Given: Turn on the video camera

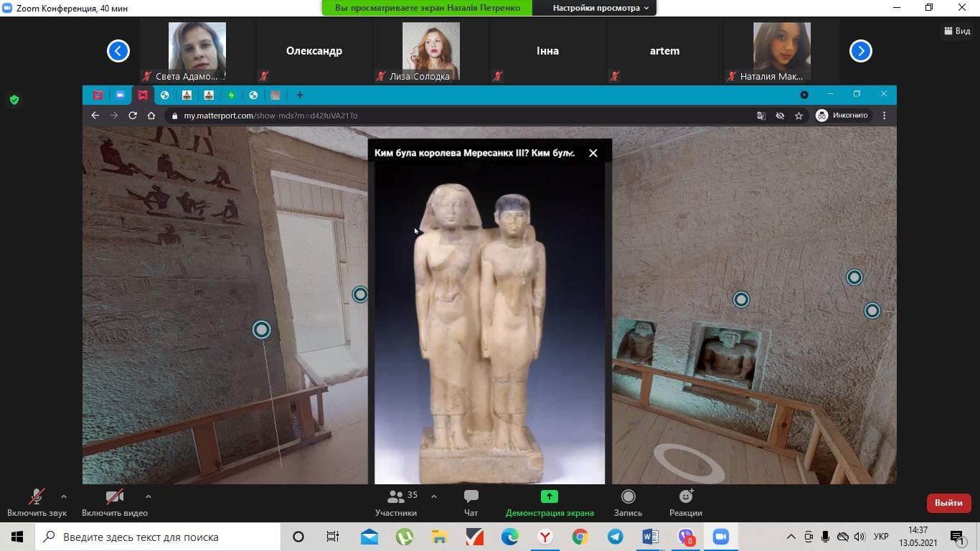Looking at the screenshot, I should point(114,502).
